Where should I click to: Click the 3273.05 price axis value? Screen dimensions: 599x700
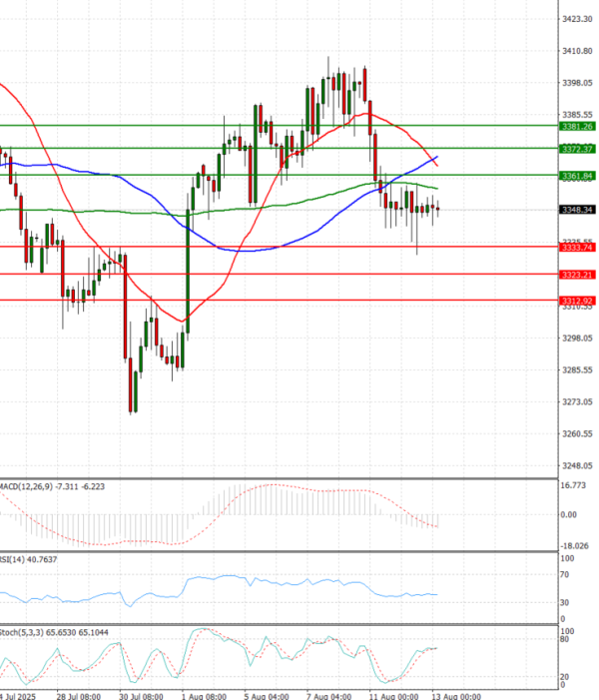[x=577, y=401]
